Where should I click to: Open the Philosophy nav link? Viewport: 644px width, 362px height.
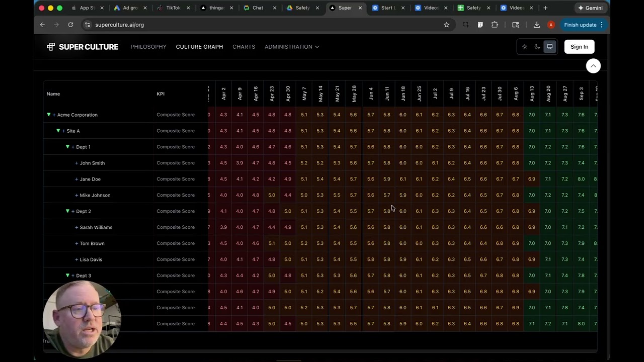pyautogui.click(x=148, y=47)
